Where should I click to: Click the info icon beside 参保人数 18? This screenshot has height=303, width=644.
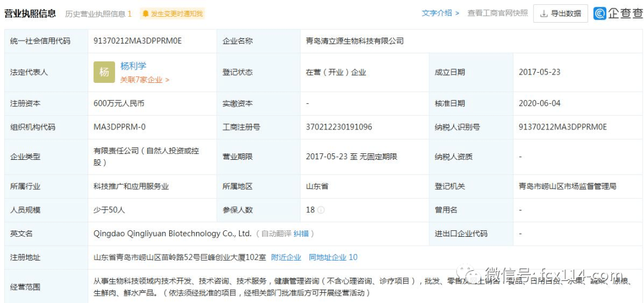(321, 210)
